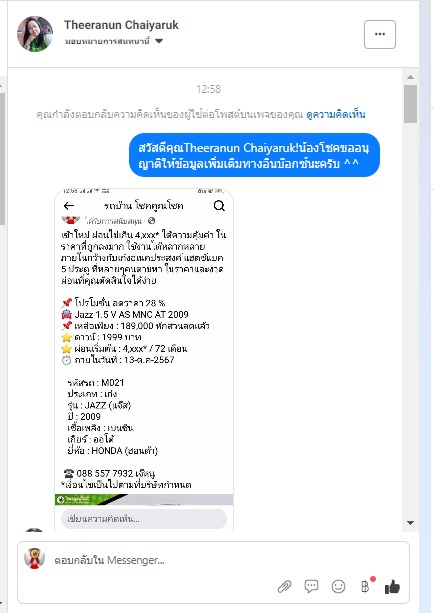Open Theeranun Chaiyaruk name header
The height and width of the screenshot is (613, 434).
[x=121, y=25]
